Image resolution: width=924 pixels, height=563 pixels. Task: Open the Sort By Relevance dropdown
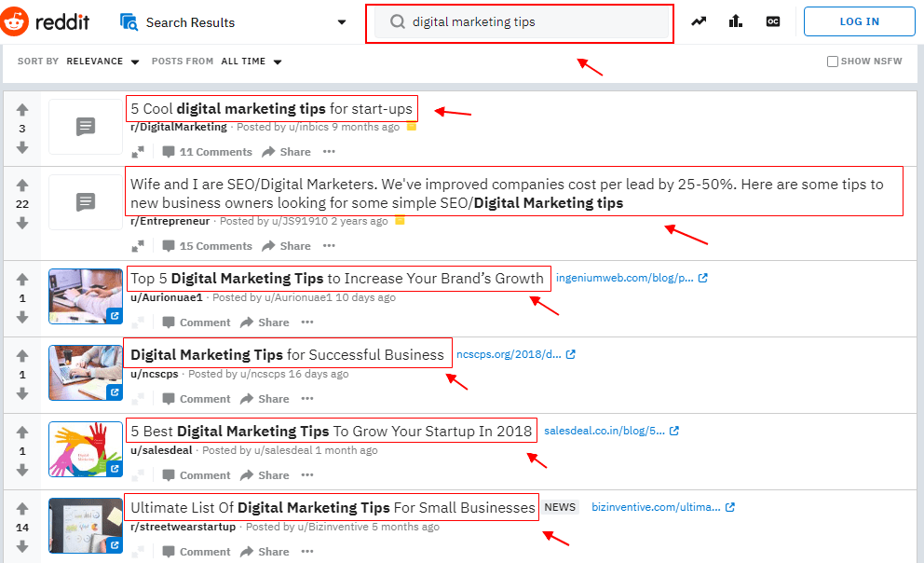102,62
